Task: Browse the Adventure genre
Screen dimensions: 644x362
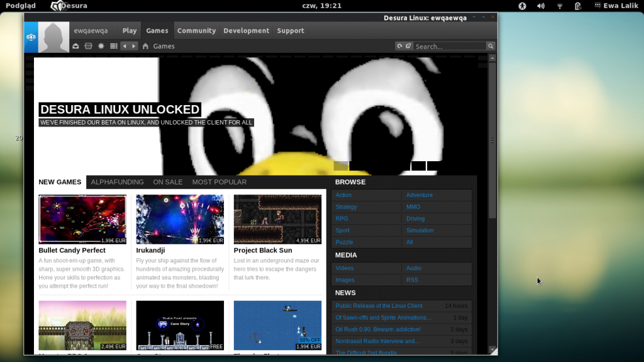Action: pos(419,195)
